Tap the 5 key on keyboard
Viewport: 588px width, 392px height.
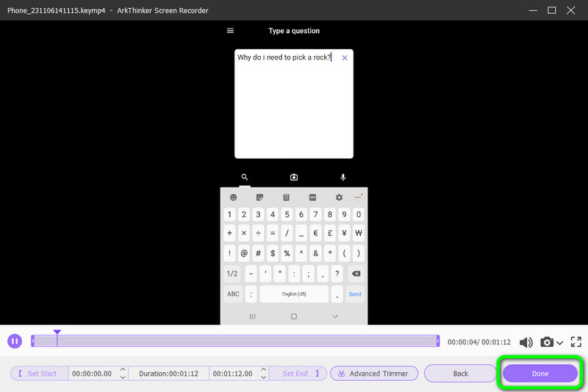click(x=287, y=215)
